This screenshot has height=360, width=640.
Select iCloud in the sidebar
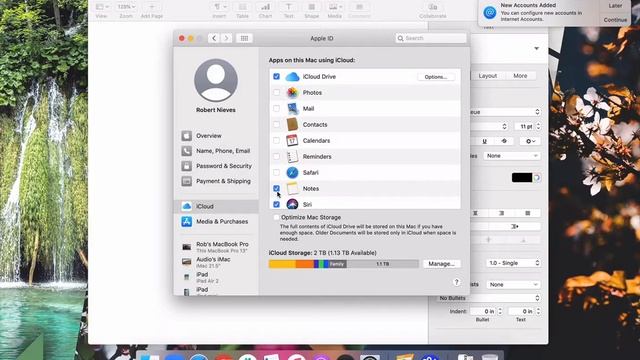click(216, 207)
